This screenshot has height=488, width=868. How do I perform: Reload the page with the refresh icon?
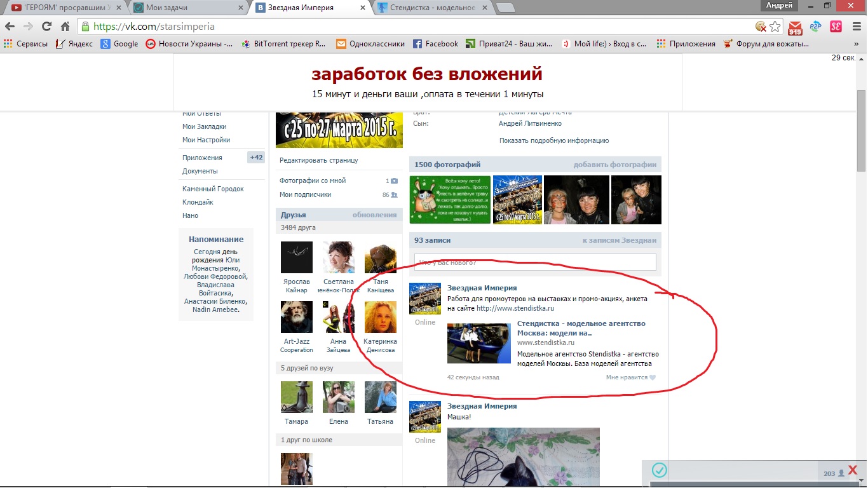[46, 27]
